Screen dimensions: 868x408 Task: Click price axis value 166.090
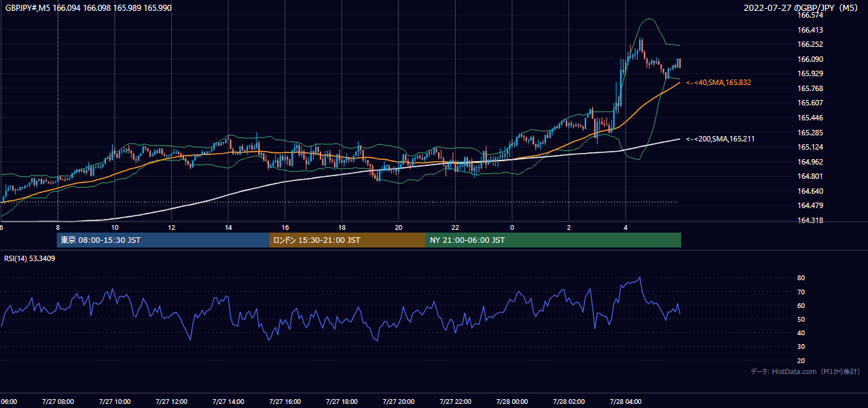pyautogui.click(x=810, y=59)
